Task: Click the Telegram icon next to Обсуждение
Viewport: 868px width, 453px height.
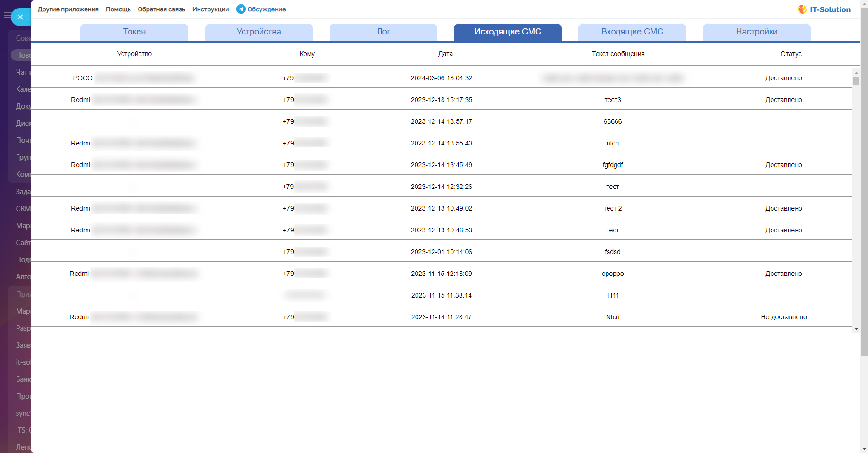Action: pyautogui.click(x=241, y=9)
